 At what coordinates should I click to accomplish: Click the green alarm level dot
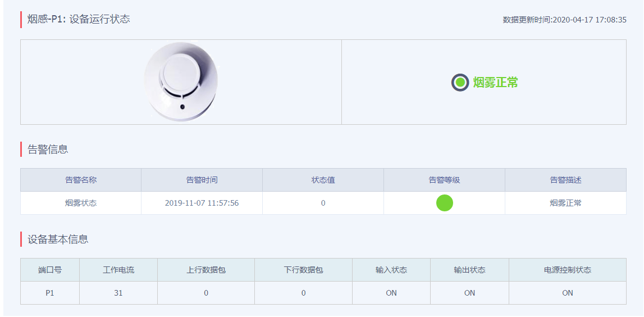444,203
